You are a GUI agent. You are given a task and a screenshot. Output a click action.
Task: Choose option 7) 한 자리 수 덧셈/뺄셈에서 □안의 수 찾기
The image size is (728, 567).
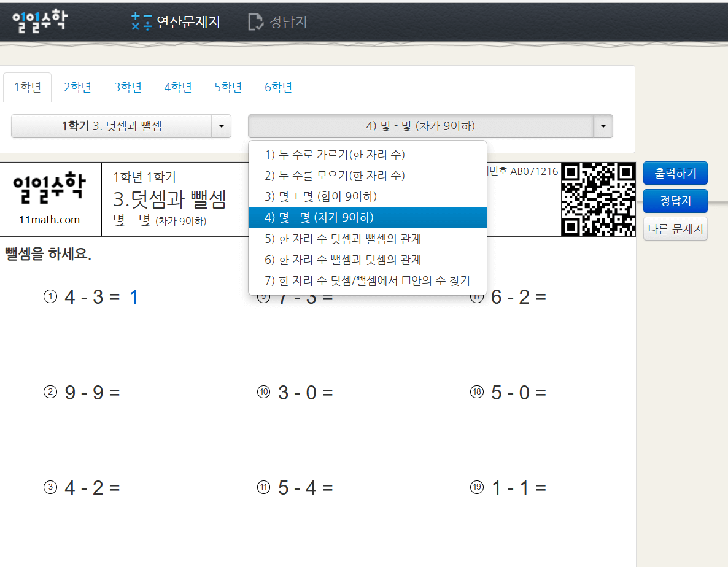366,280
